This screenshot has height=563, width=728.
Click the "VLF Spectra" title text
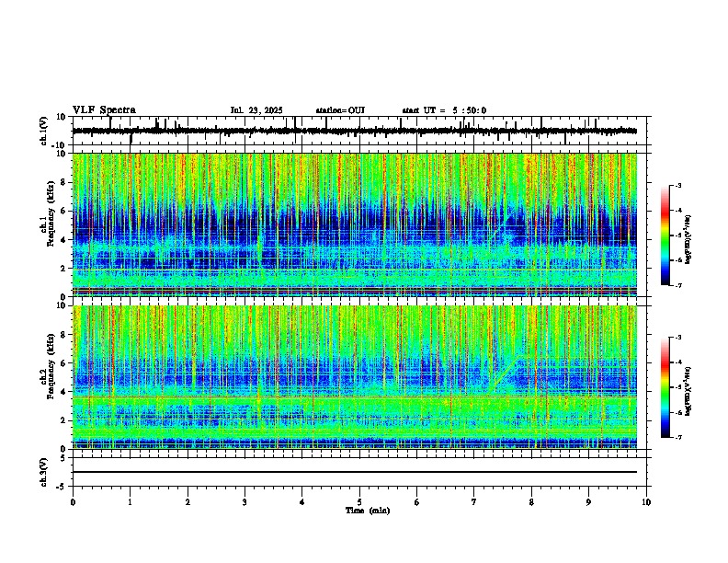[x=104, y=110]
